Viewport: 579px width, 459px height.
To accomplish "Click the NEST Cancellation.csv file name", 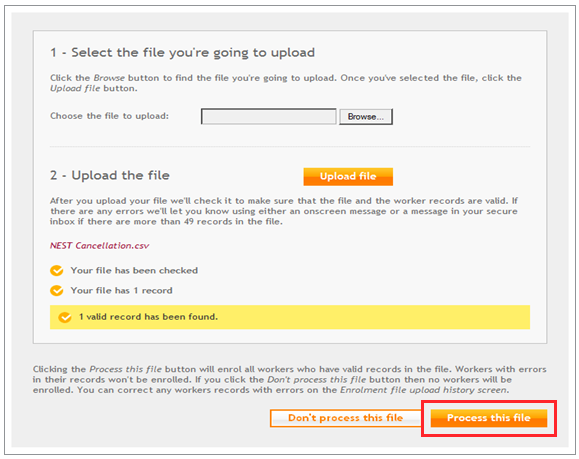I will (x=99, y=246).
